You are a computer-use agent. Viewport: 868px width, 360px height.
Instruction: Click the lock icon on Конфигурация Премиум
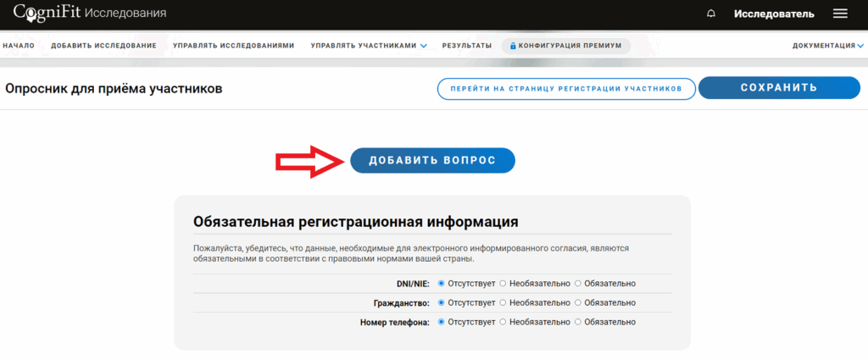point(513,46)
